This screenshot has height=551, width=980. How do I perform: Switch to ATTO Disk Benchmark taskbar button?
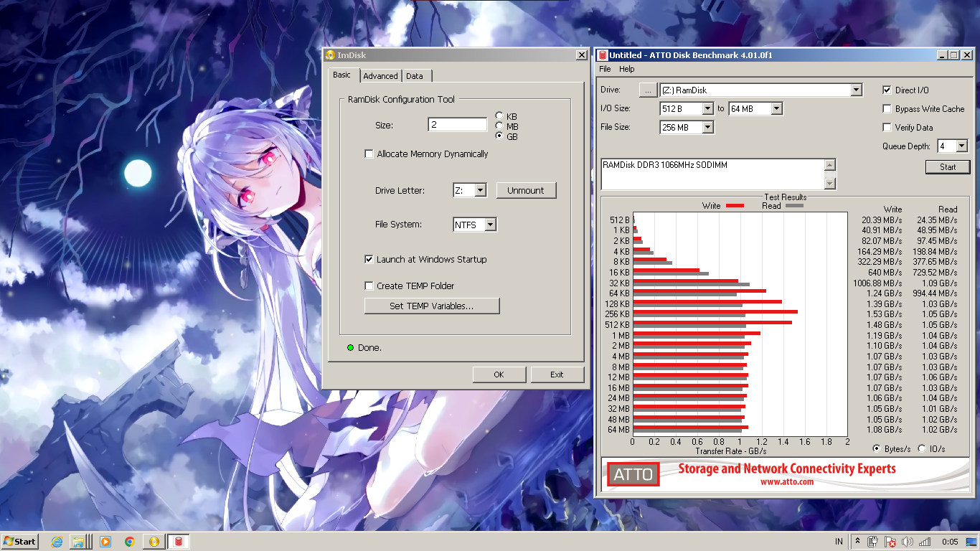(x=179, y=542)
